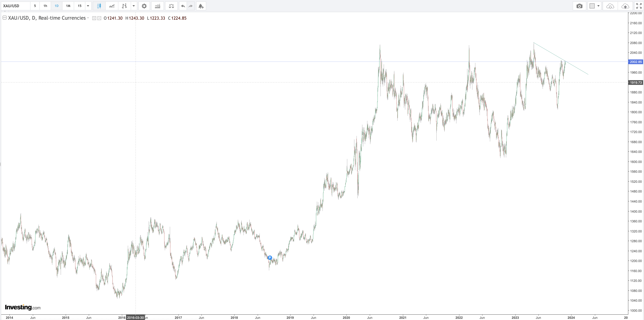Load chart layout from cloud
Viewport: 644px width, 320px height.
click(610, 6)
